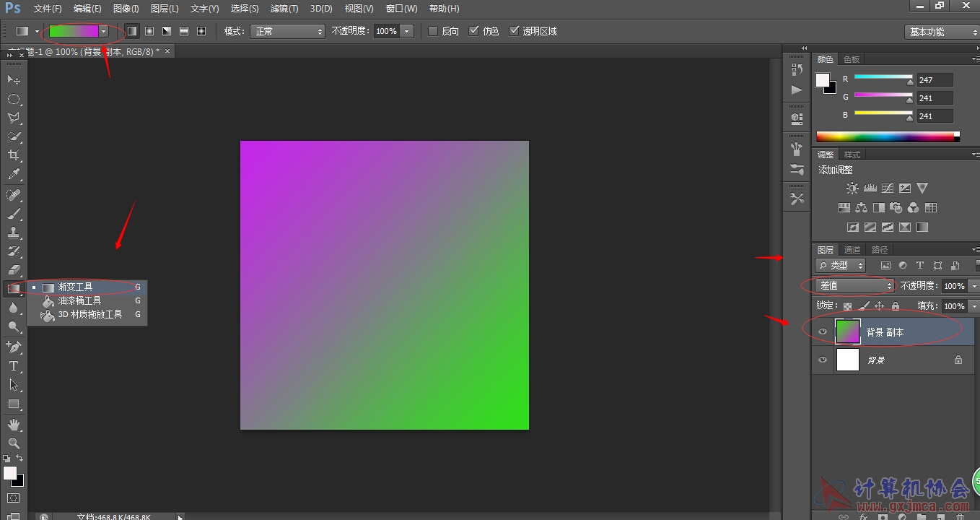Viewport: 980px width, 520px height.
Task: Open the 基本功能 workspace dropdown
Action: pos(942,32)
